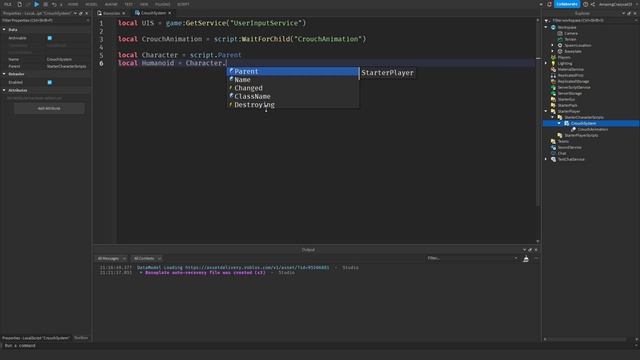The height and width of the screenshot is (360, 640).
Task: Open the All Contexts dropdown in Output
Action: [x=147, y=258]
